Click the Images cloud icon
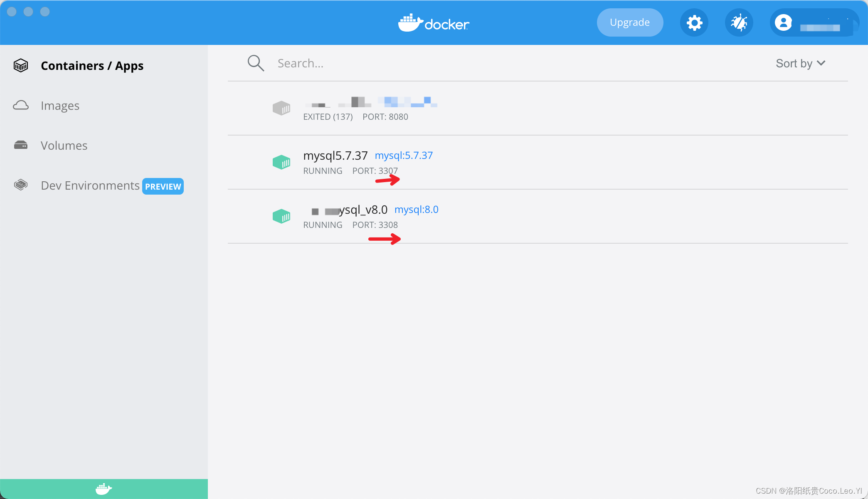Viewport: 868px width, 499px height. [21, 105]
